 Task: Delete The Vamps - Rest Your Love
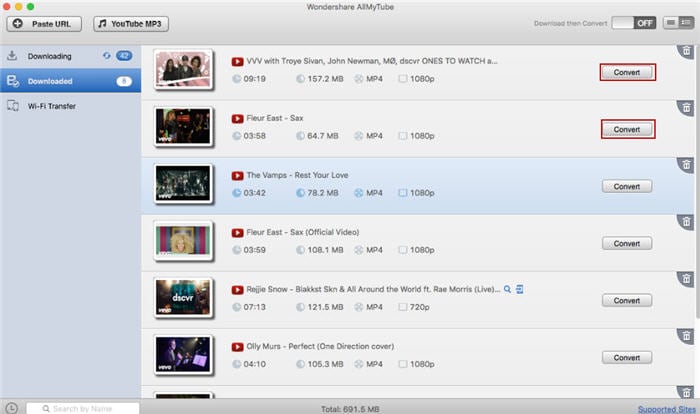687,165
